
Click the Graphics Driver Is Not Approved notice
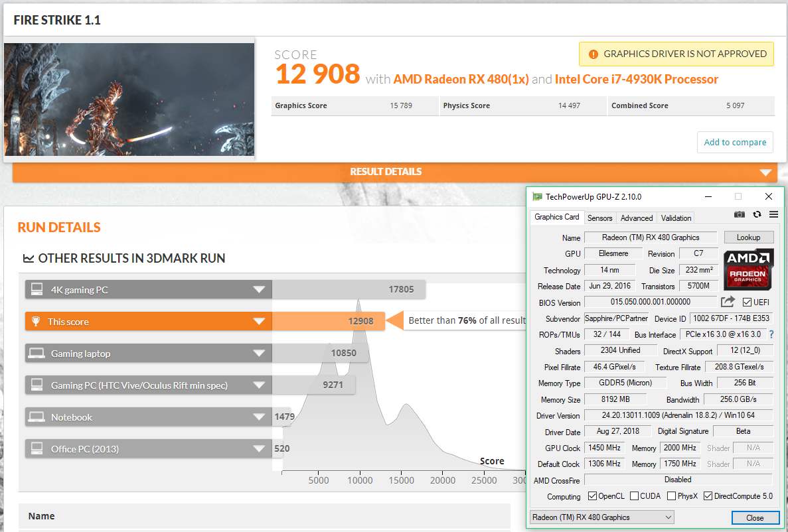click(x=676, y=54)
